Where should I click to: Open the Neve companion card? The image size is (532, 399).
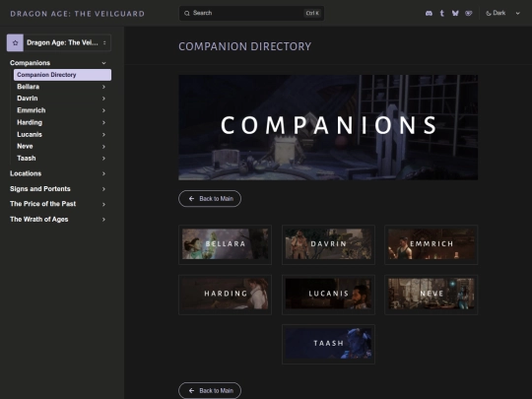(432, 295)
